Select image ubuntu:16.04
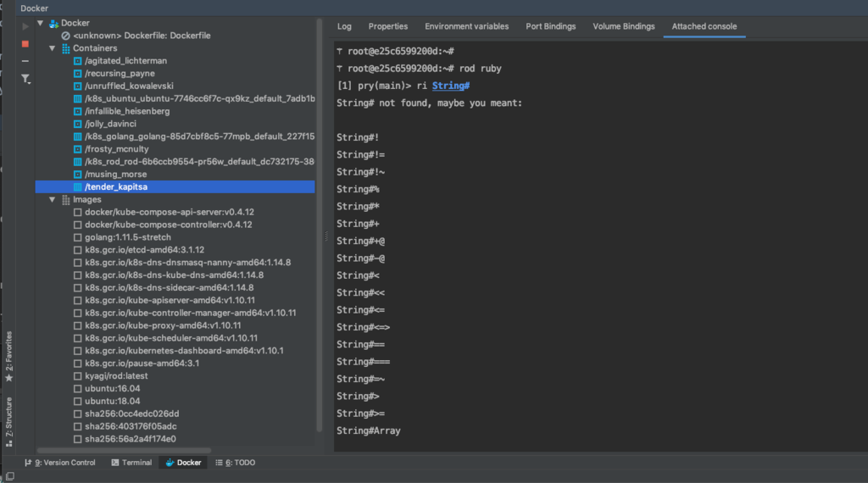The width and height of the screenshot is (868, 483). (x=113, y=389)
